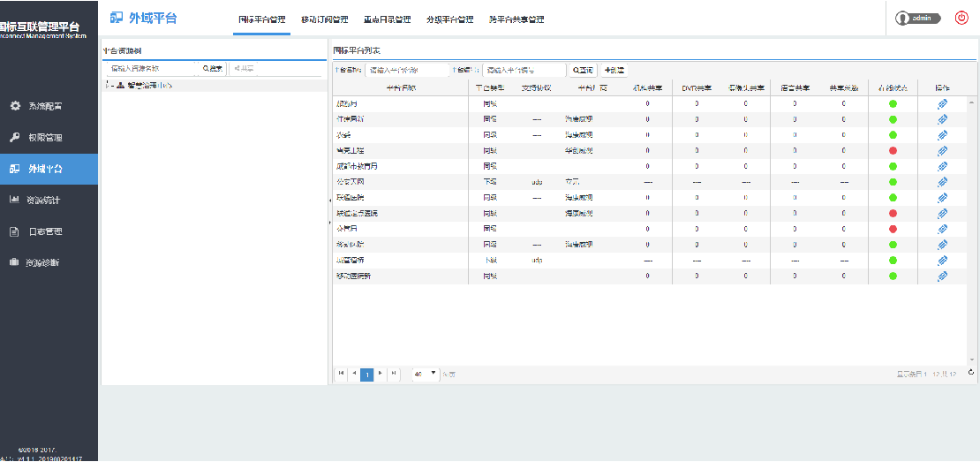Screen dimensions: 980x462
Task: Switch to 移动订阅管理 tab
Action: pyautogui.click(x=324, y=19)
